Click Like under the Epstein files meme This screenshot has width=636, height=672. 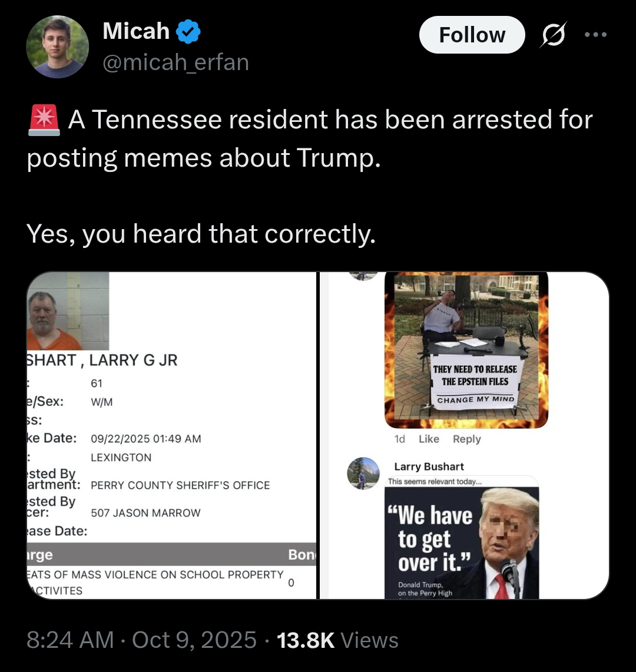[x=429, y=439]
